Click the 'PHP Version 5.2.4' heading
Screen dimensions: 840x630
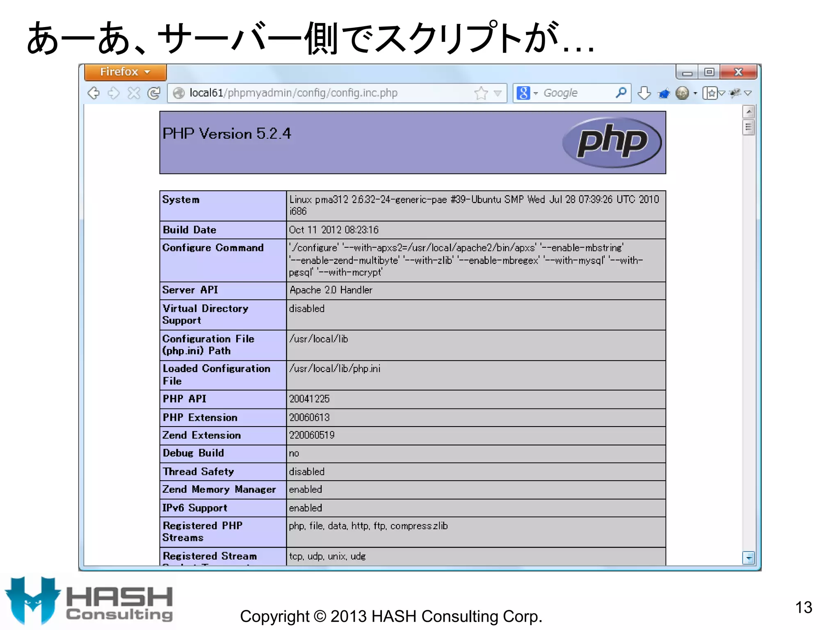coord(227,134)
